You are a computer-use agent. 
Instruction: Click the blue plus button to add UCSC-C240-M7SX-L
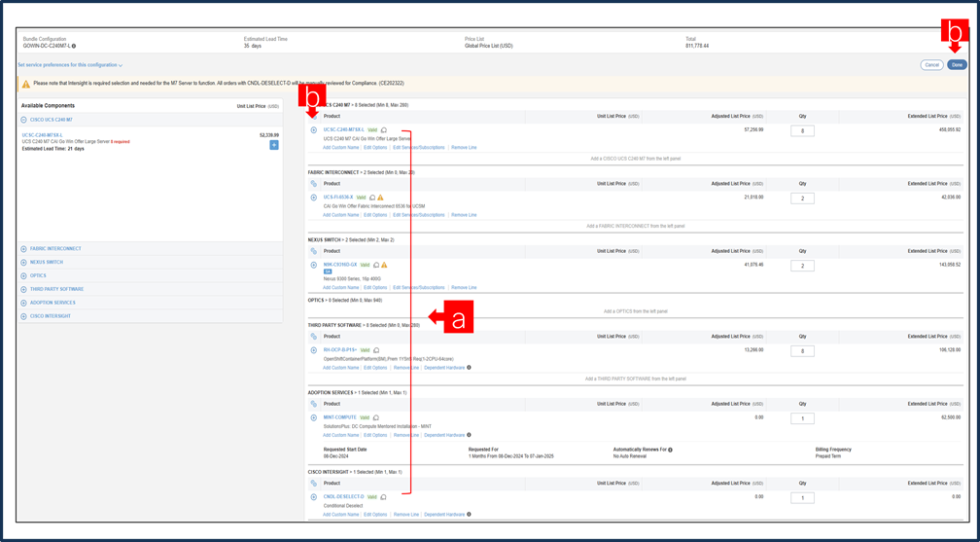coord(274,145)
